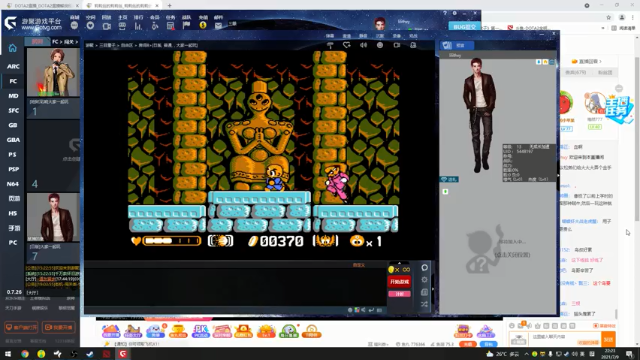The image size is (640, 360).
Task: Click the video record icon above the game screen
Action: [397, 45]
